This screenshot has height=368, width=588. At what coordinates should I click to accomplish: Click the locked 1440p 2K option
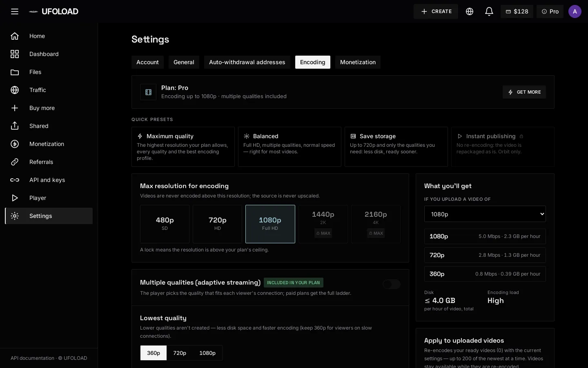pos(323,224)
